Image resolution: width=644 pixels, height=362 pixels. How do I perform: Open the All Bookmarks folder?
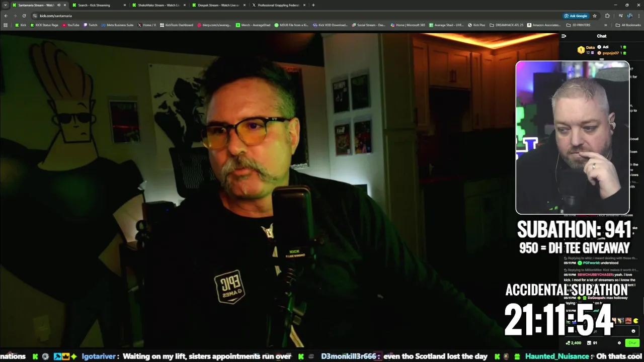click(x=628, y=25)
